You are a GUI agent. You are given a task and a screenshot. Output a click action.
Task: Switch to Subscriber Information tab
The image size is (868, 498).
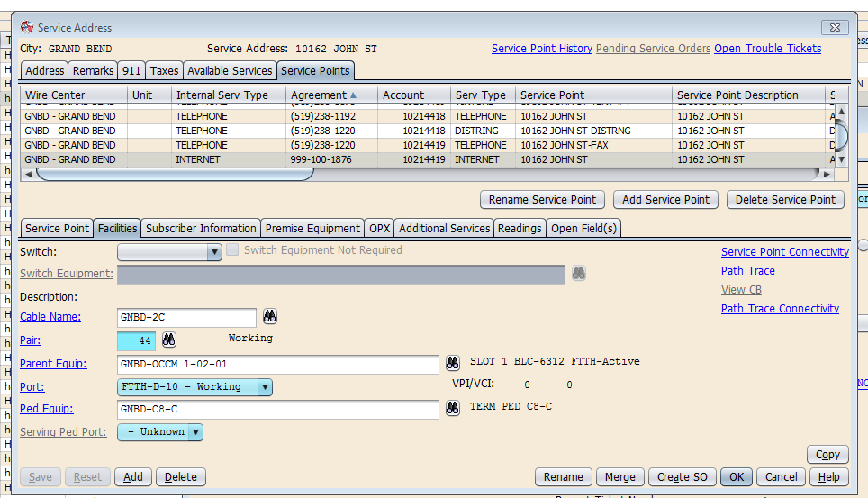pos(202,229)
